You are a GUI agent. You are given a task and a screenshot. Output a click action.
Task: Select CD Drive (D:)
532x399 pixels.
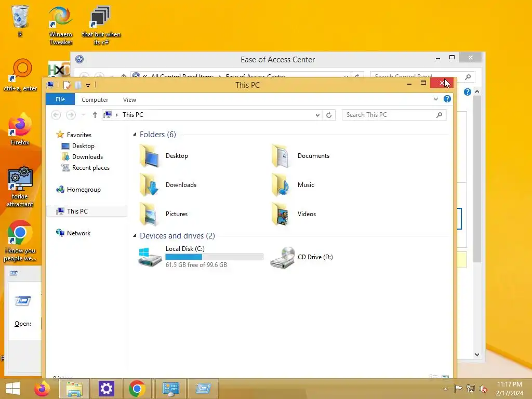click(302, 257)
